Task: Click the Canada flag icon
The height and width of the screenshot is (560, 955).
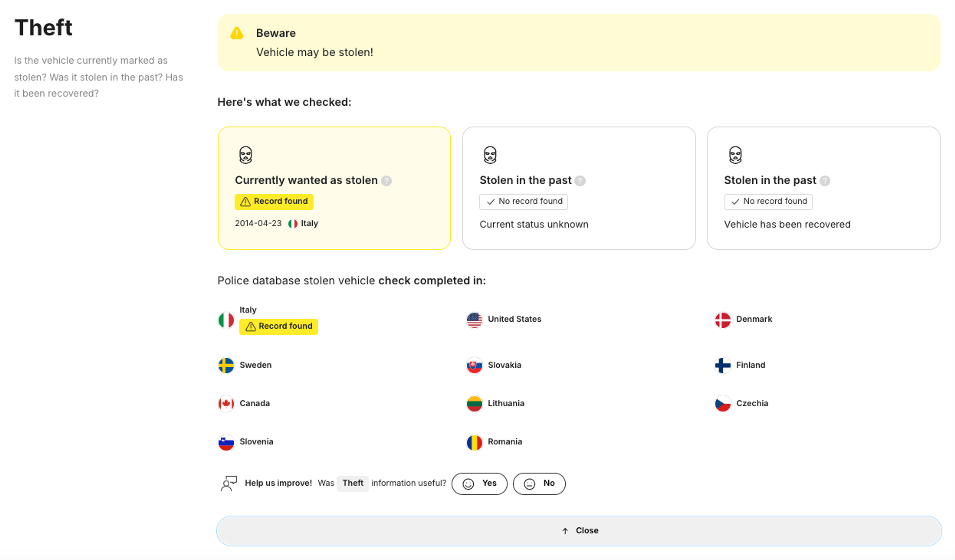Action: click(226, 404)
